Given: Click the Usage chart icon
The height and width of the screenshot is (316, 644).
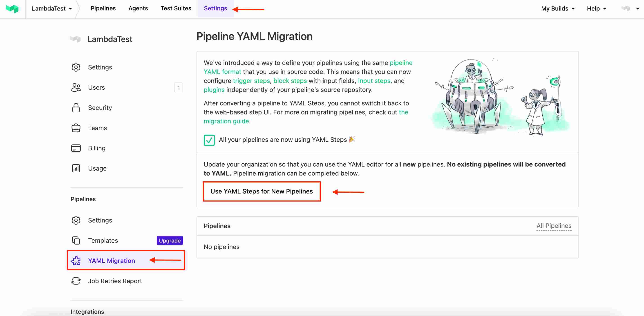Looking at the screenshot, I should 76,168.
